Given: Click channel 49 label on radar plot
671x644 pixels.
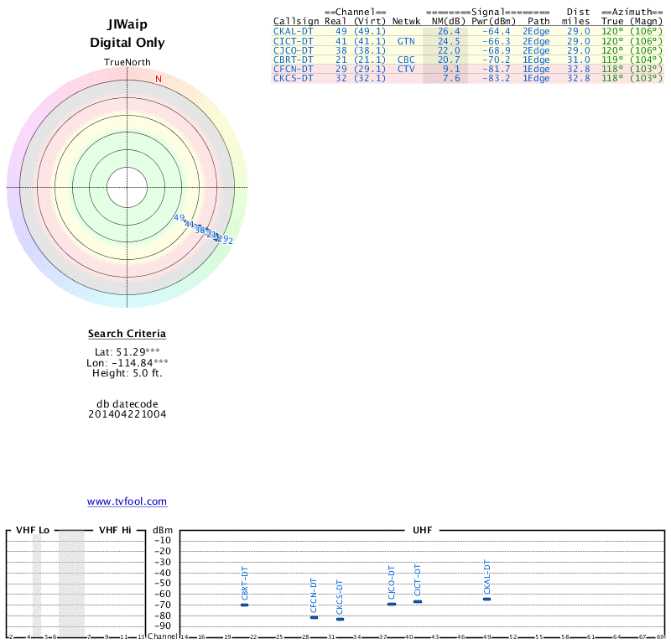Looking at the screenshot, I should click(x=179, y=218).
